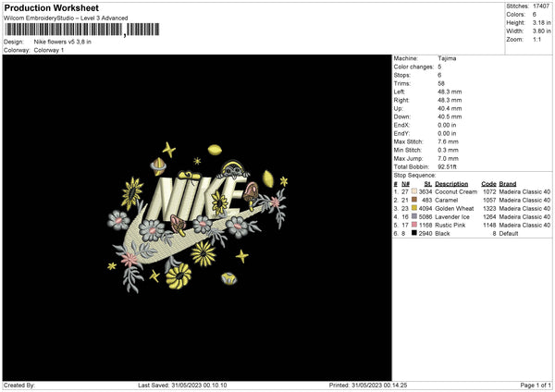The height and width of the screenshot is (392, 555).
Task: Click the Lavender Ice color swatch
Action: pos(413,216)
